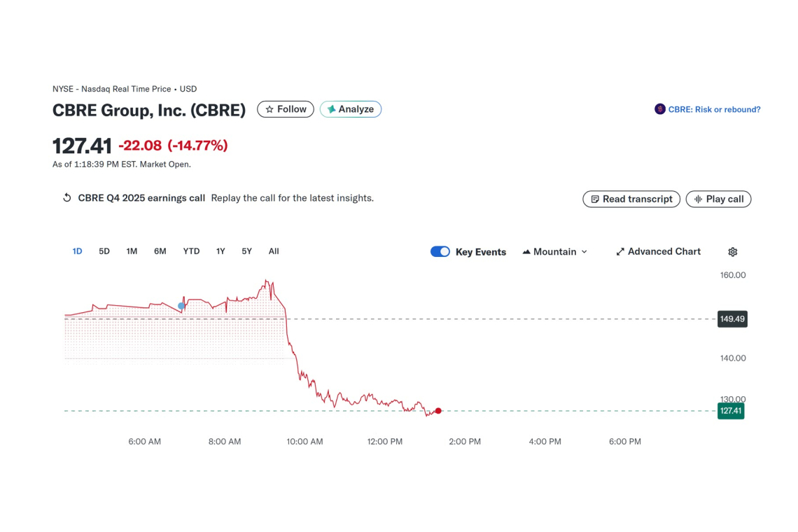Disable the Key Events toggle
The height and width of the screenshot is (532, 798).
[x=440, y=251]
